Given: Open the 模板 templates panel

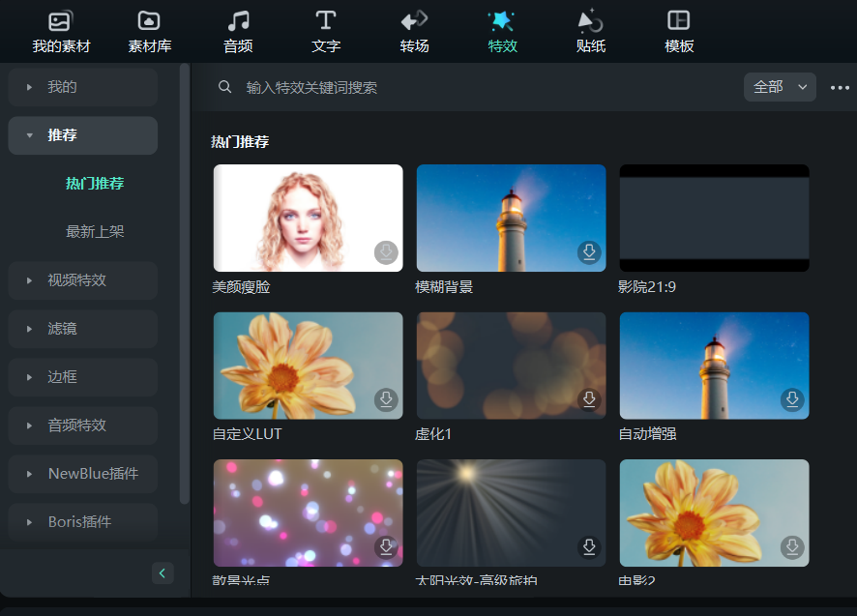Looking at the screenshot, I should click(678, 29).
